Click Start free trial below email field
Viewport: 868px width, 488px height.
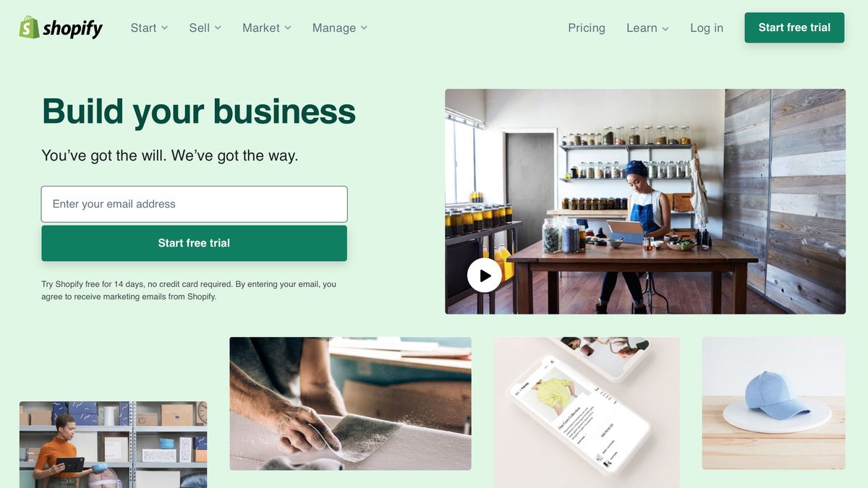point(194,243)
